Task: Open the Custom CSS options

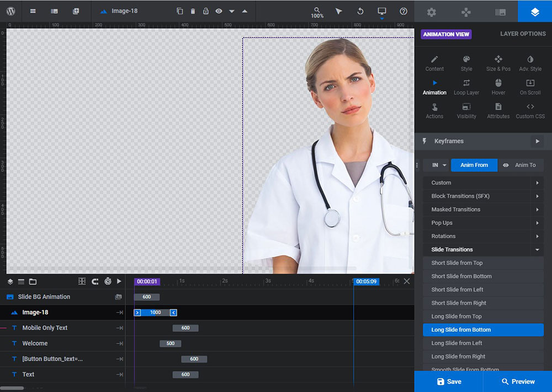Action: 530,111
